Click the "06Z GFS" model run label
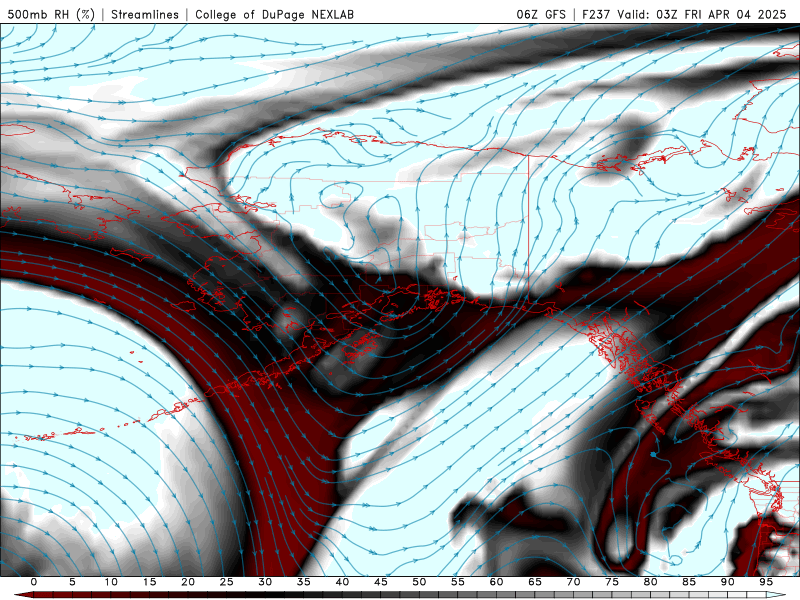The image size is (800, 600). (541, 14)
